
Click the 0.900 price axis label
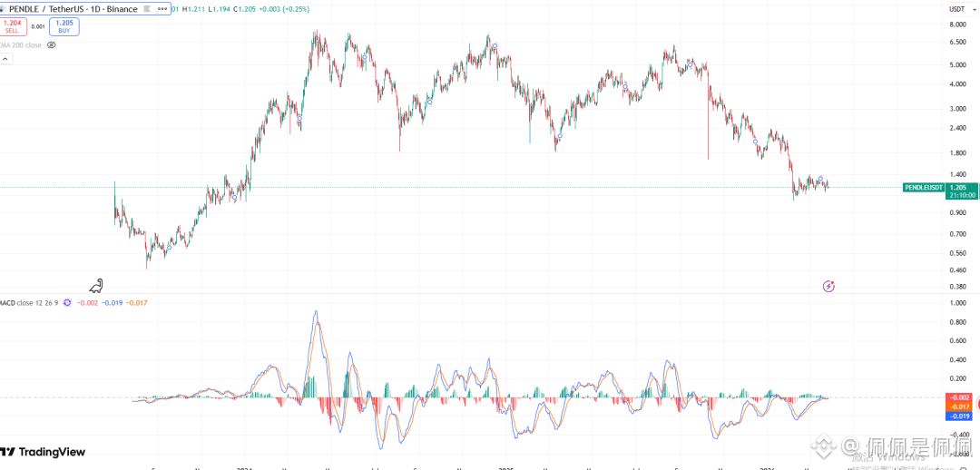[957, 213]
